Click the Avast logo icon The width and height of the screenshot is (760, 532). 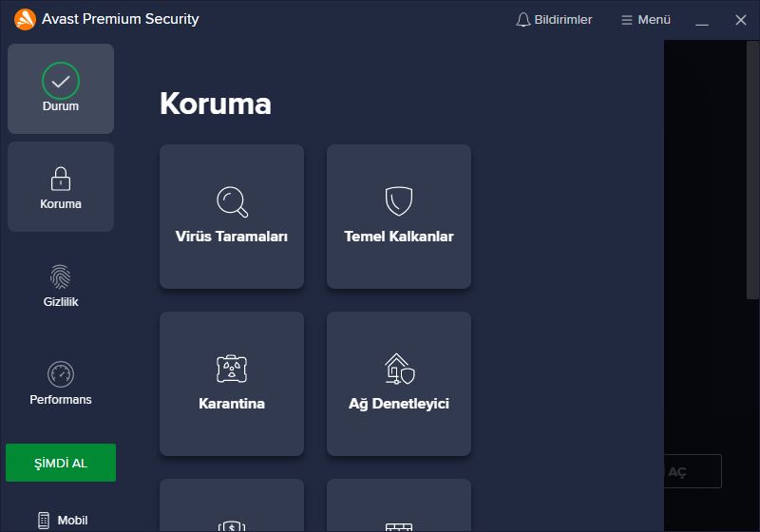click(x=25, y=19)
